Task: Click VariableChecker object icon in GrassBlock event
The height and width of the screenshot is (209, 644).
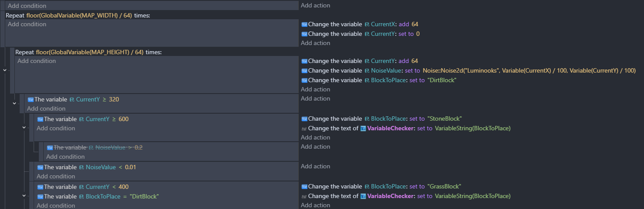Action: point(363,196)
